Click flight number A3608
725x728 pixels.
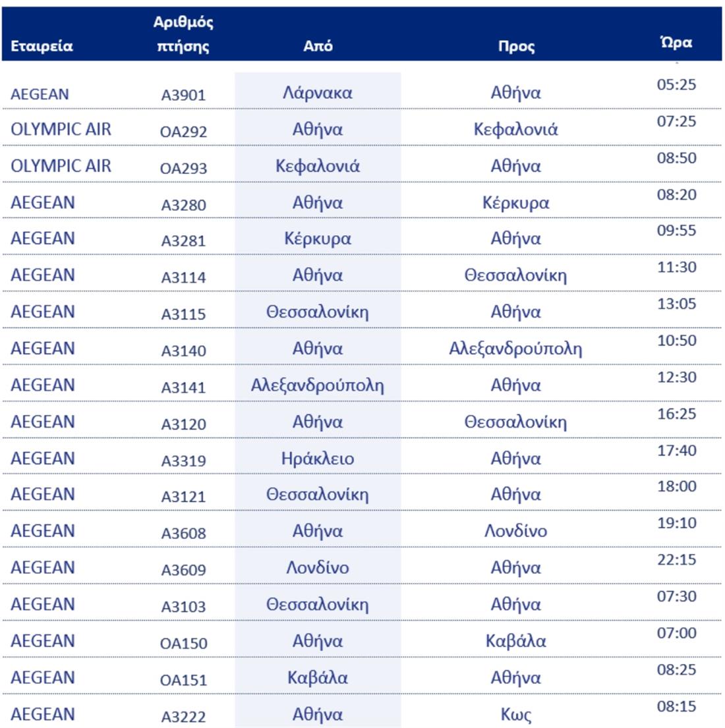coord(183,533)
